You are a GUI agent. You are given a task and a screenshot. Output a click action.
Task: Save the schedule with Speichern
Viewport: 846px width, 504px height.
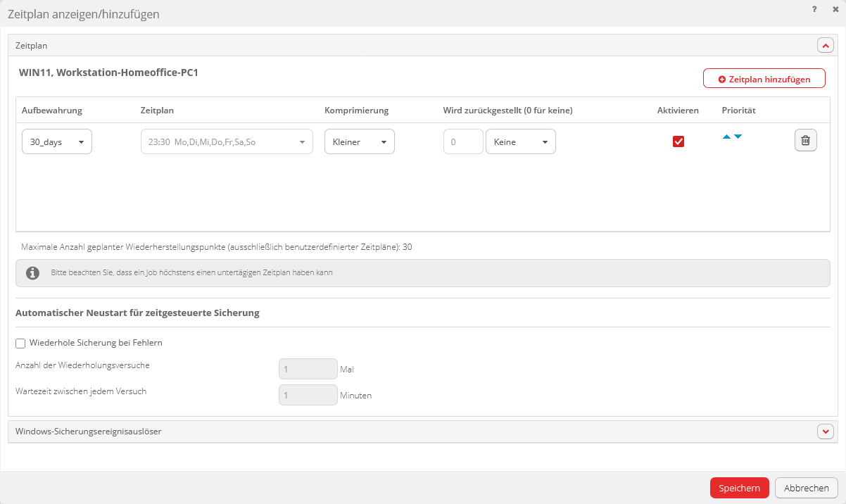click(x=739, y=488)
